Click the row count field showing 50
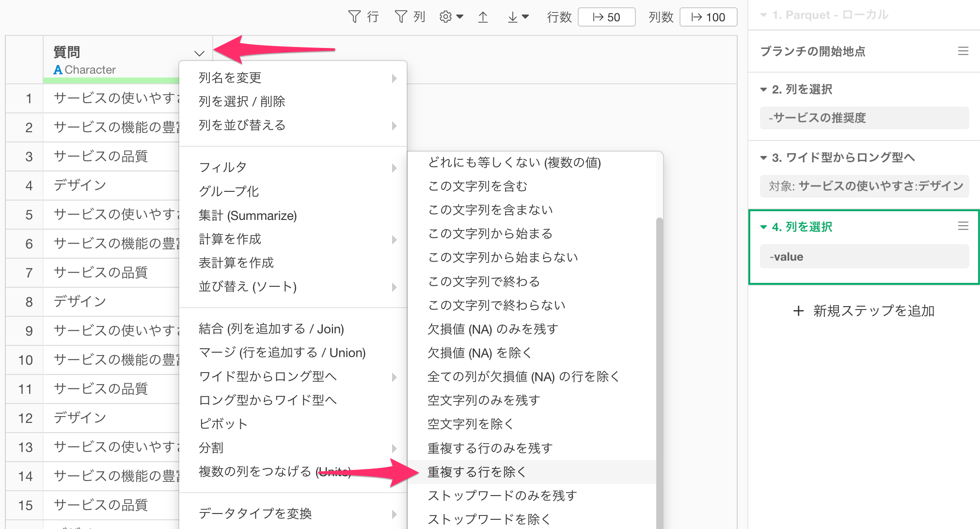Image resolution: width=980 pixels, height=529 pixels. pyautogui.click(x=606, y=17)
